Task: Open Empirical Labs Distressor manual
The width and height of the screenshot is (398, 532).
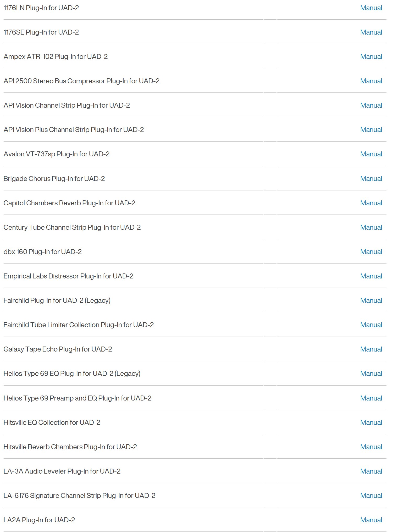Action: click(371, 276)
